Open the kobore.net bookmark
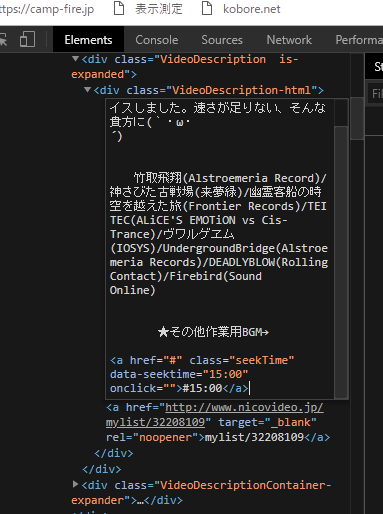 click(x=252, y=9)
